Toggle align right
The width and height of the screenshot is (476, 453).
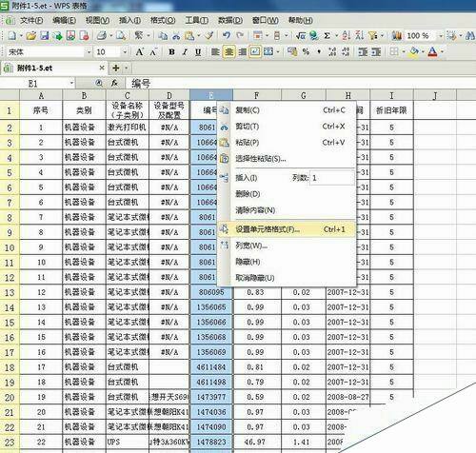(x=242, y=52)
